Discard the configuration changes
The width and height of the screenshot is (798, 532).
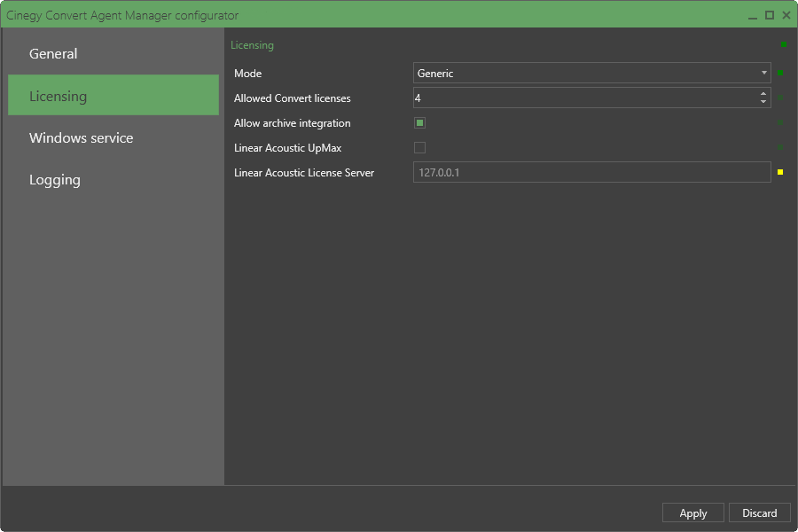click(x=759, y=512)
